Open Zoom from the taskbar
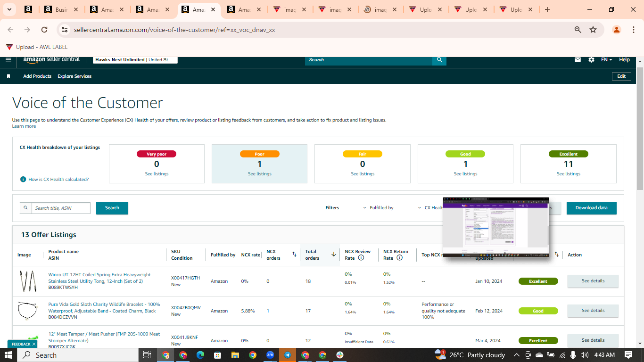 (270, 355)
